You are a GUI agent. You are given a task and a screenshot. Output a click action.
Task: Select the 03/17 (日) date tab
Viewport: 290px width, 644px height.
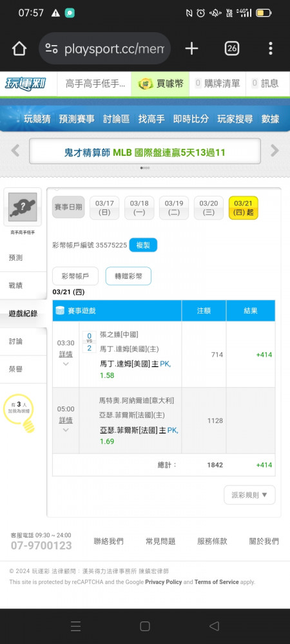click(104, 208)
